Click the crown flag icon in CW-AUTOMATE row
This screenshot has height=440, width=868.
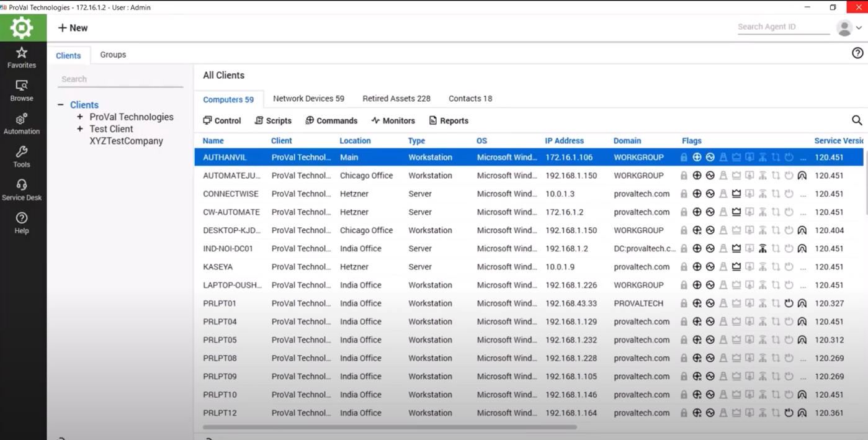(x=736, y=212)
